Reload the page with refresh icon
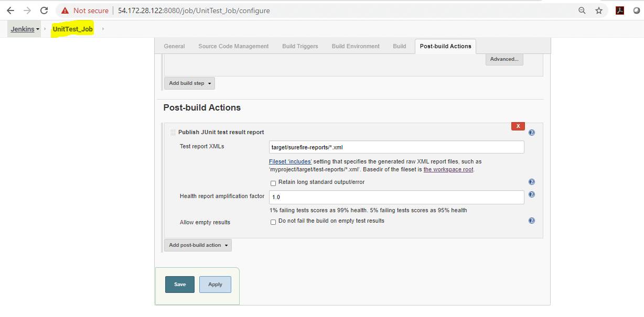 point(44,10)
